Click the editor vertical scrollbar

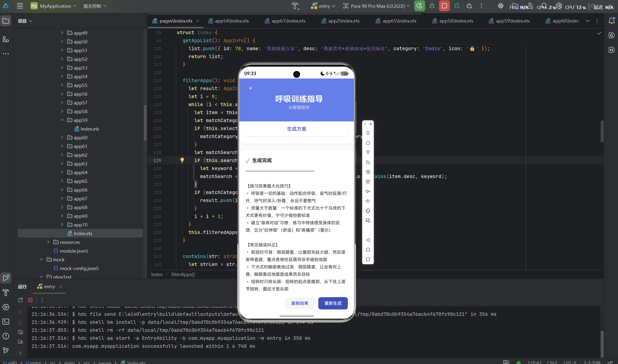point(602,131)
